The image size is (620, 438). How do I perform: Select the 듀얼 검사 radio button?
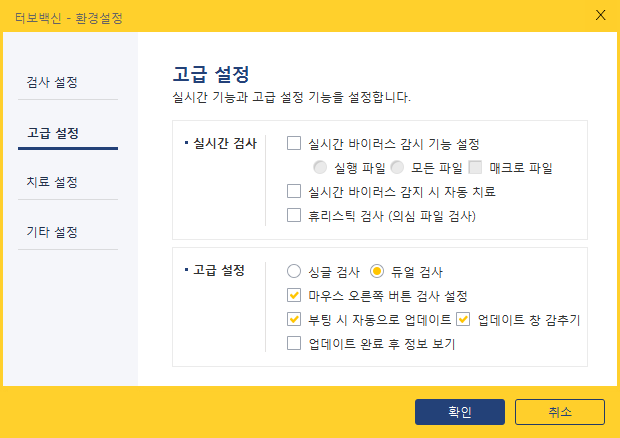pyautogui.click(x=377, y=271)
